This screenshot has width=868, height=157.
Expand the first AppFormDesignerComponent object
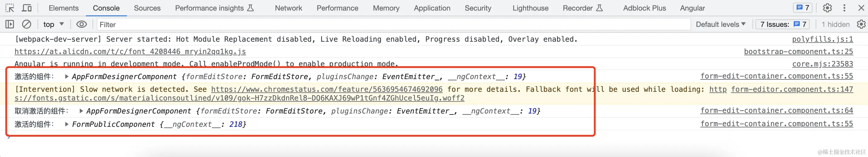pyautogui.click(x=67, y=77)
